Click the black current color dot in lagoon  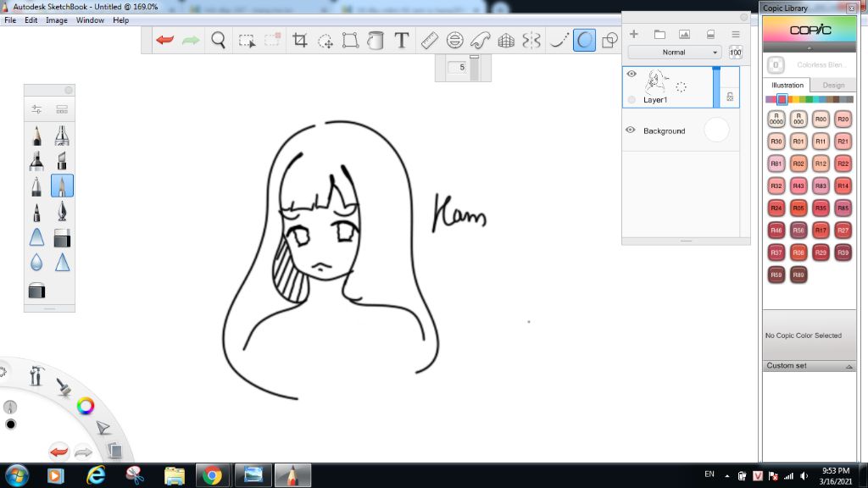pyautogui.click(x=10, y=424)
